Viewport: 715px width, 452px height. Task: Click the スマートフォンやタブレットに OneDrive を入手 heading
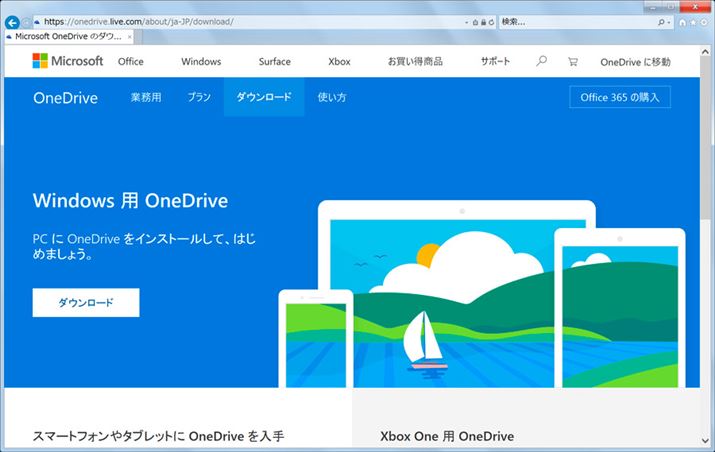158,436
